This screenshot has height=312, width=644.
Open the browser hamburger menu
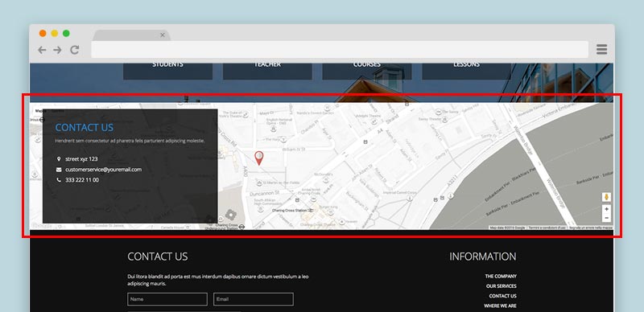[601, 50]
